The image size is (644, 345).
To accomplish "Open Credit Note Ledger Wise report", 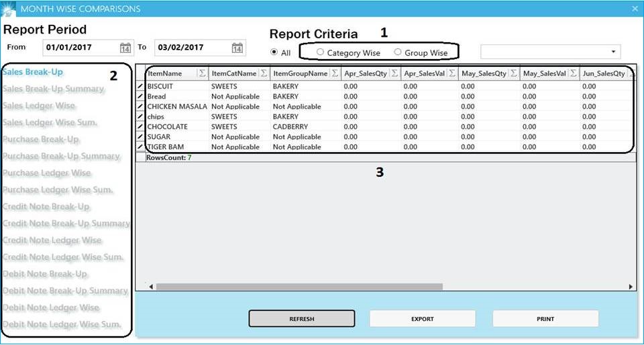I will (52, 240).
